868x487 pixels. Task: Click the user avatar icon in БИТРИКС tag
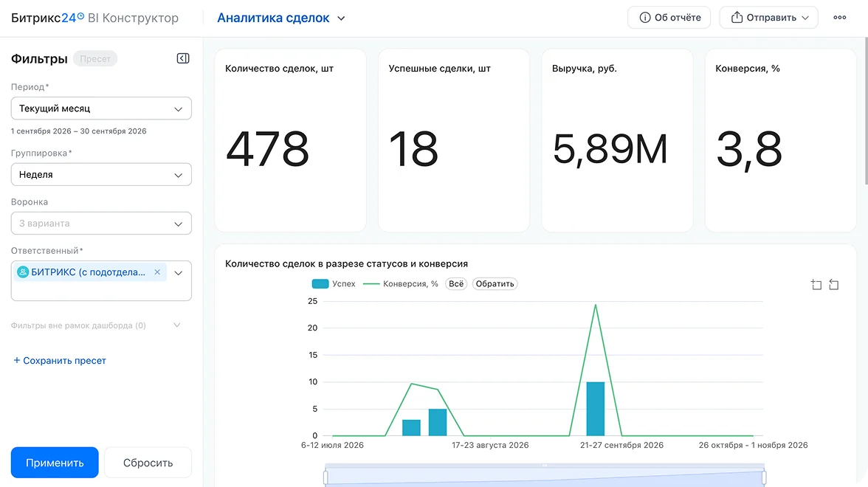point(23,272)
